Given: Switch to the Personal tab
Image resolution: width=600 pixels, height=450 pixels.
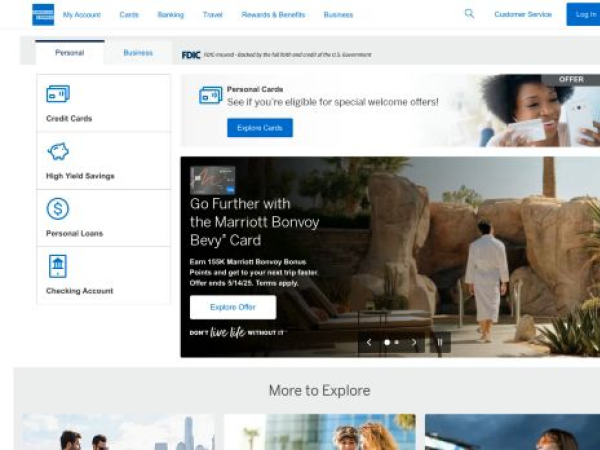Looking at the screenshot, I should coord(70,52).
